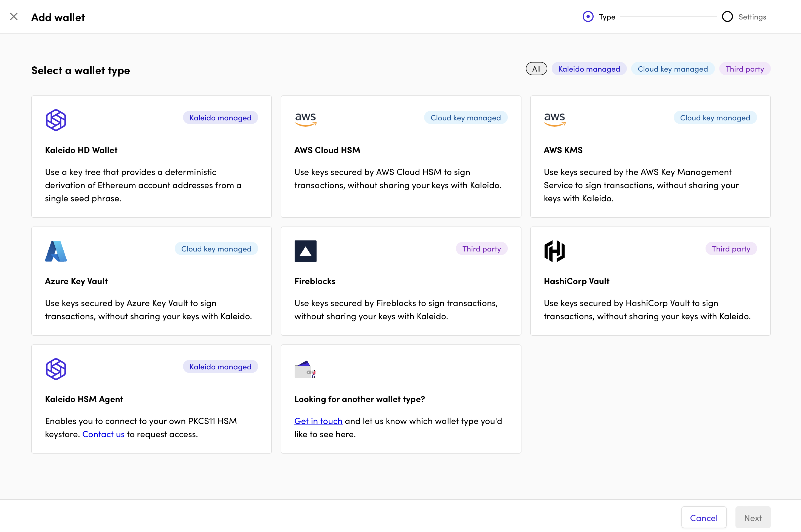Click the Azure Key Vault logo
801x532 pixels.
coord(56,251)
